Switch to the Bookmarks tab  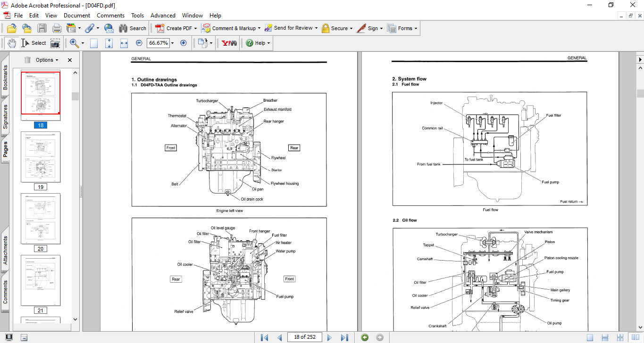[5, 77]
